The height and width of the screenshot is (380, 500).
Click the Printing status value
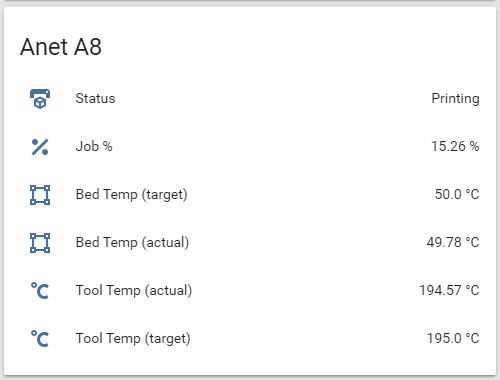(x=455, y=99)
